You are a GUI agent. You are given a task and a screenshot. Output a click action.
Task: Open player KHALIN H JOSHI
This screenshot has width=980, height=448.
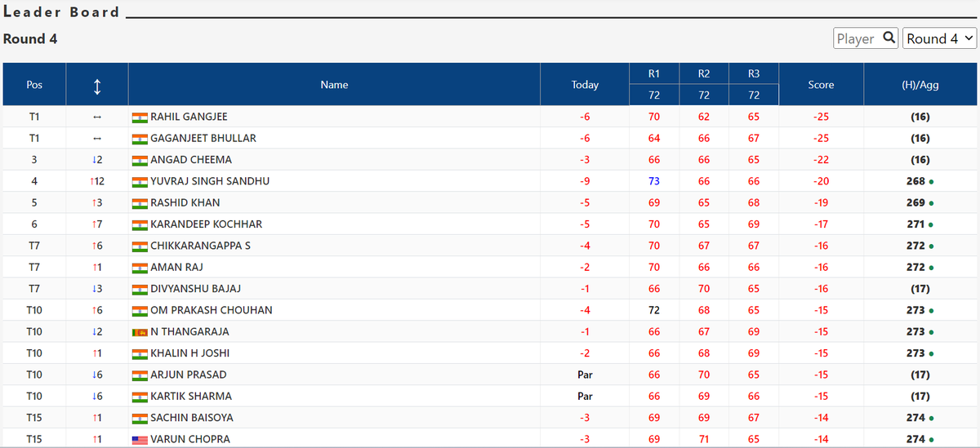pos(190,353)
